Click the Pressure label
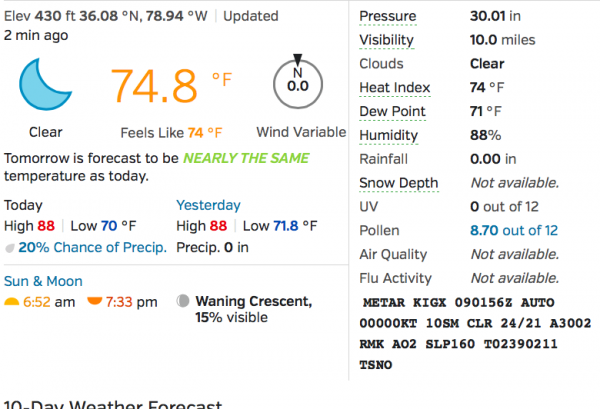600x409 pixels. [388, 16]
